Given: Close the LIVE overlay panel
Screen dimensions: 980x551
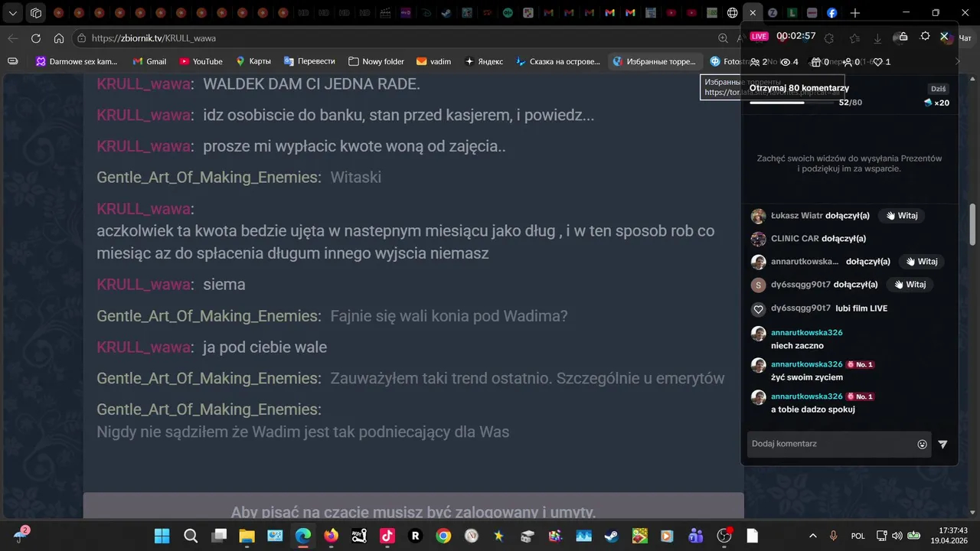Looking at the screenshot, I should 944,36.
